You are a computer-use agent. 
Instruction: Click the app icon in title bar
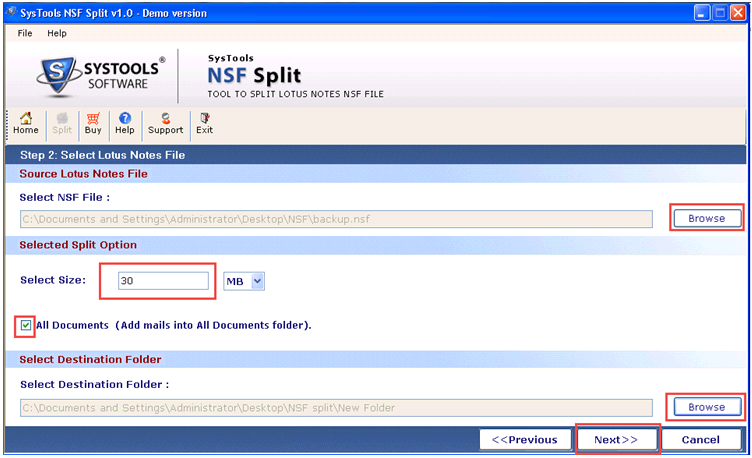[11, 12]
